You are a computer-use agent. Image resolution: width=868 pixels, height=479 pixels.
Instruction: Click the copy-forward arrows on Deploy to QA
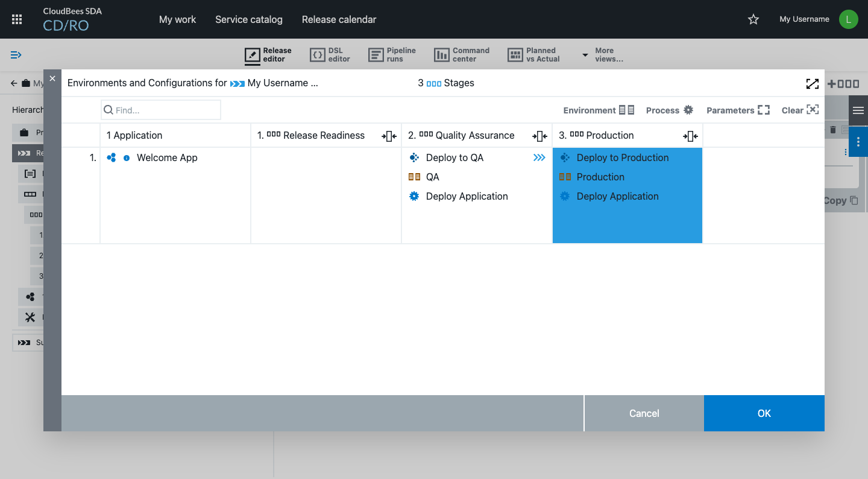point(539,157)
